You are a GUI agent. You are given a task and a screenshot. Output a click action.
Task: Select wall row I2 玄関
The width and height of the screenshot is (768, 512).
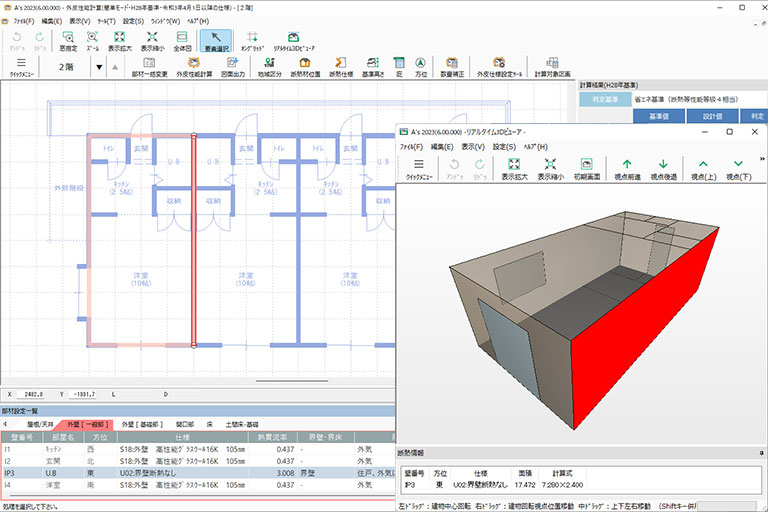pyautogui.click(x=198, y=461)
